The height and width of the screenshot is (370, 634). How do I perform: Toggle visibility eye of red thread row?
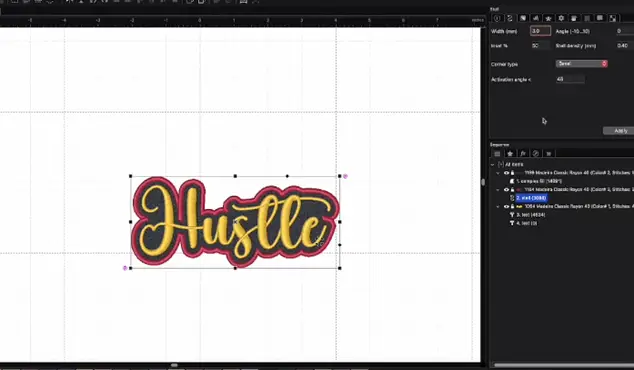506,190
